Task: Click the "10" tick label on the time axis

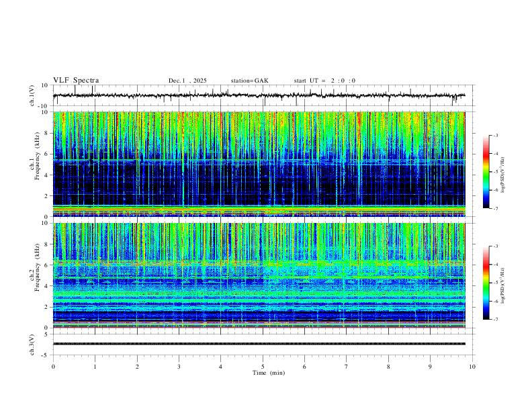Action: pyautogui.click(x=472, y=367)
